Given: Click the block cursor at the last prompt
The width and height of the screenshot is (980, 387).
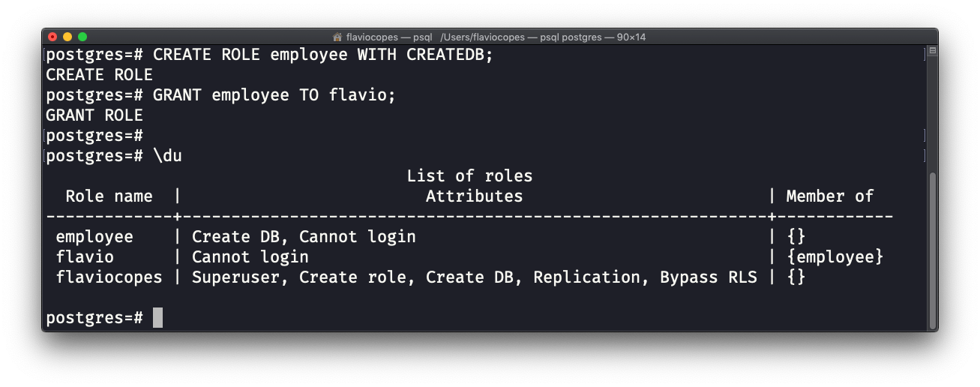Looking at the screenshot, I should [157, 318].
